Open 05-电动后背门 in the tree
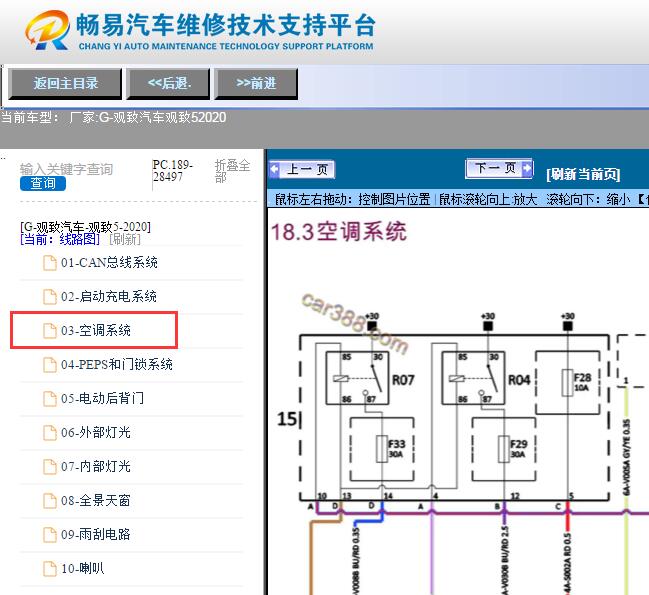Image resolution: width=649 pixels, height=595 pixels. (x=102, y=398)
